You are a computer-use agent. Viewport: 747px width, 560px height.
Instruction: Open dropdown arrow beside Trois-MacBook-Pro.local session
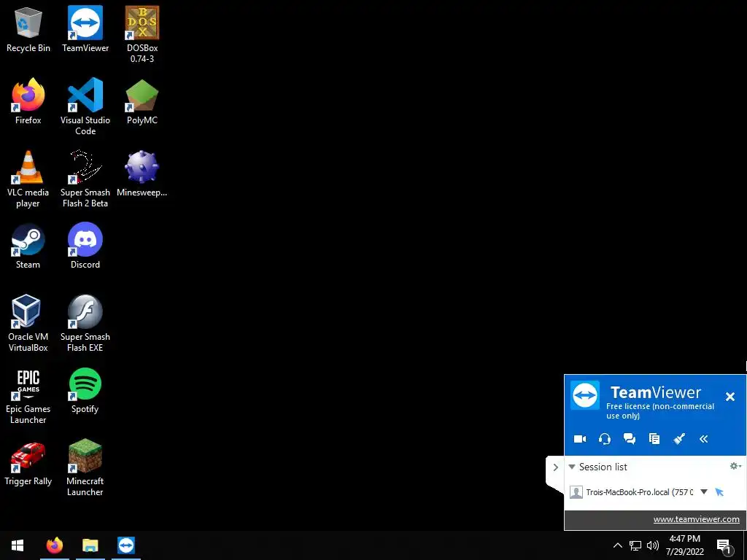point(704,492)
